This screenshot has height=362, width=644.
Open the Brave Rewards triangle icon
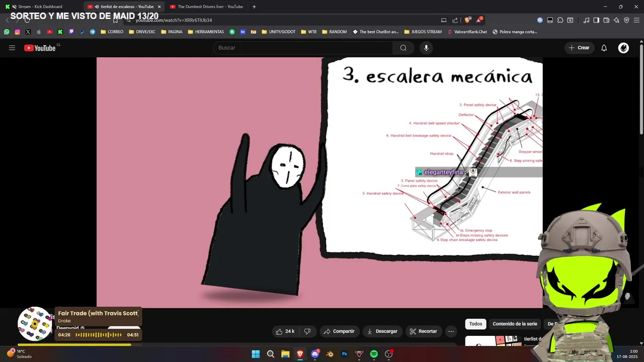click(479, 20)
